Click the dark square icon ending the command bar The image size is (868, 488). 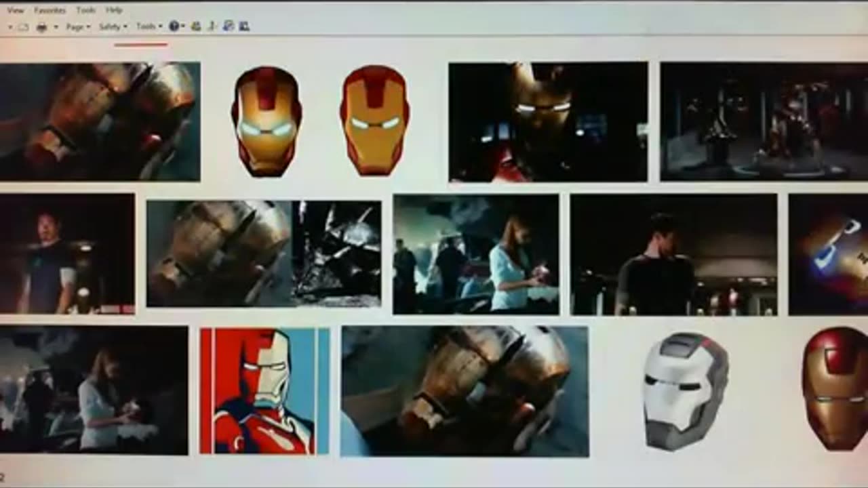(x=244, y=26)
